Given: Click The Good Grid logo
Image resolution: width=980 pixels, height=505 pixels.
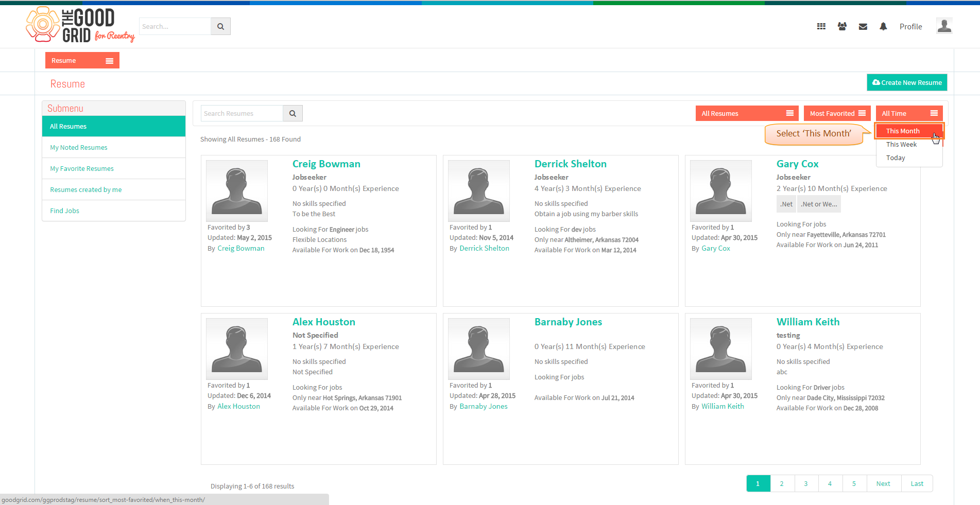Looking at the screenshot, I should point(80,24).
